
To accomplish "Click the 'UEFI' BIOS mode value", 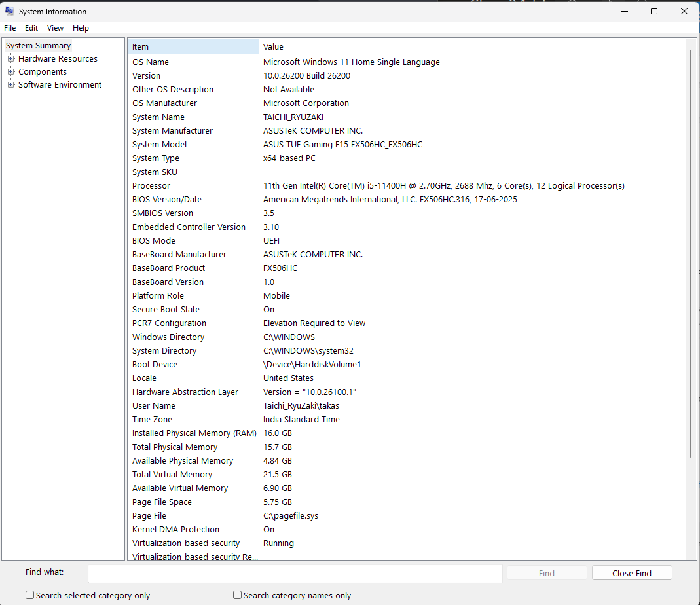I will tap(272, 241).
